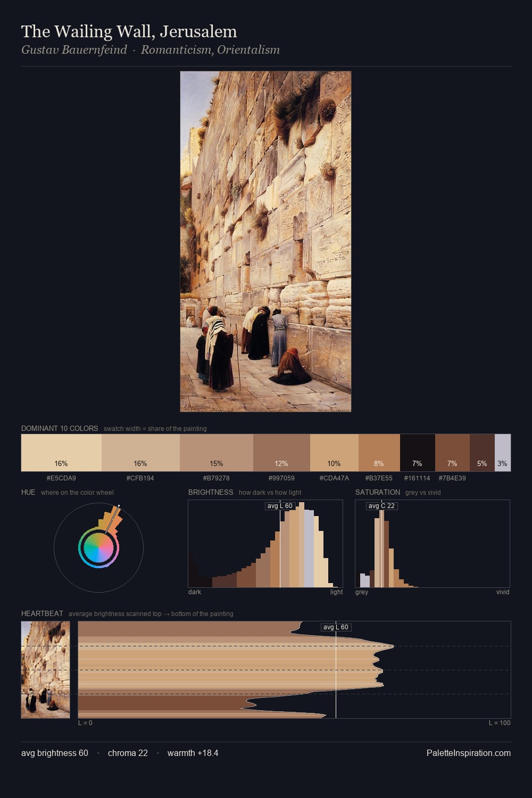Click the hue color wheel
This screenshot has height=798, width=532.
pyautogui.click(x=98, y=547)
